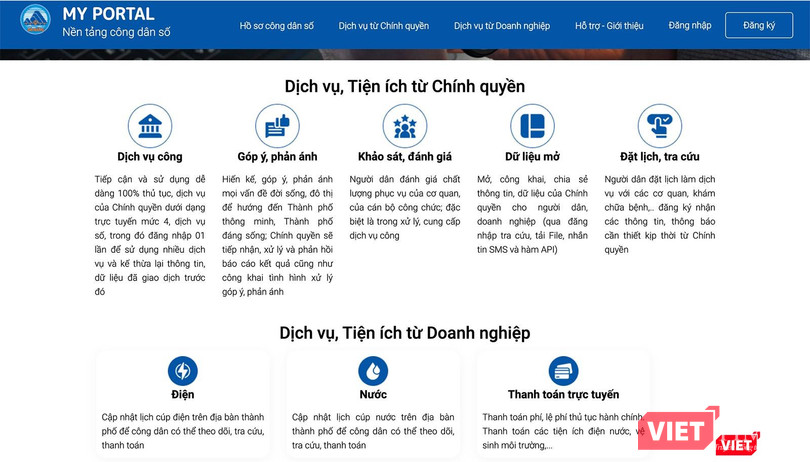Click the 'Cập nhật lịch cúp điện' description
810x462 pixels.
(183, 431)
